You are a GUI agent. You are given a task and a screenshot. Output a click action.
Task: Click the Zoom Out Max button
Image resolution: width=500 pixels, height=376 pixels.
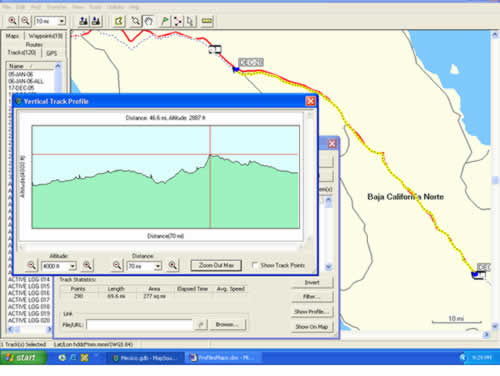tap(216, 266)
